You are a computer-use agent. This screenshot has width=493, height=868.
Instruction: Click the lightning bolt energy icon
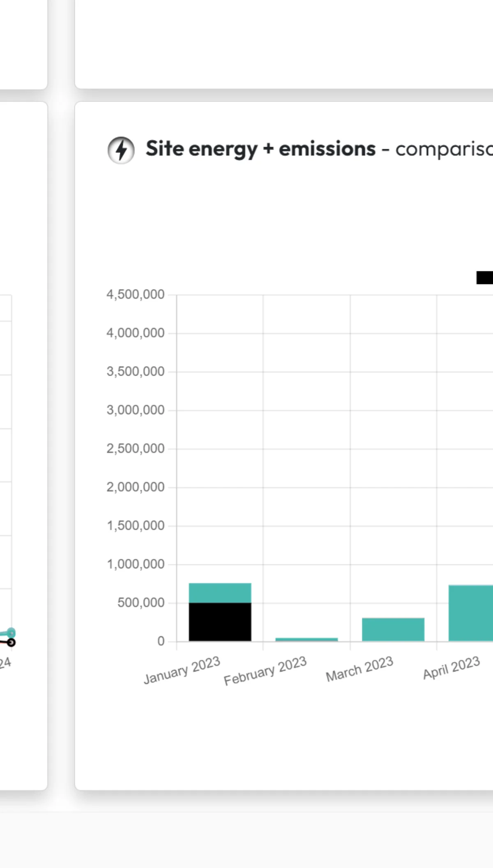click(121, 150)
